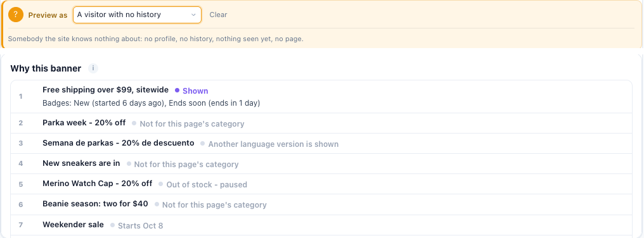Click Not for this page's category beside New sneakers

point(186,165)
